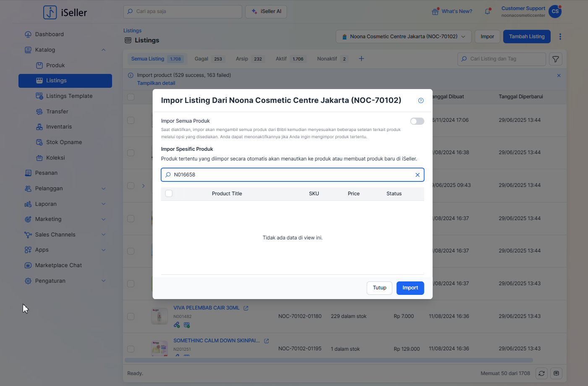Click marketplace listing icon under N001482

pyautogui.click(x=187, y=325)
